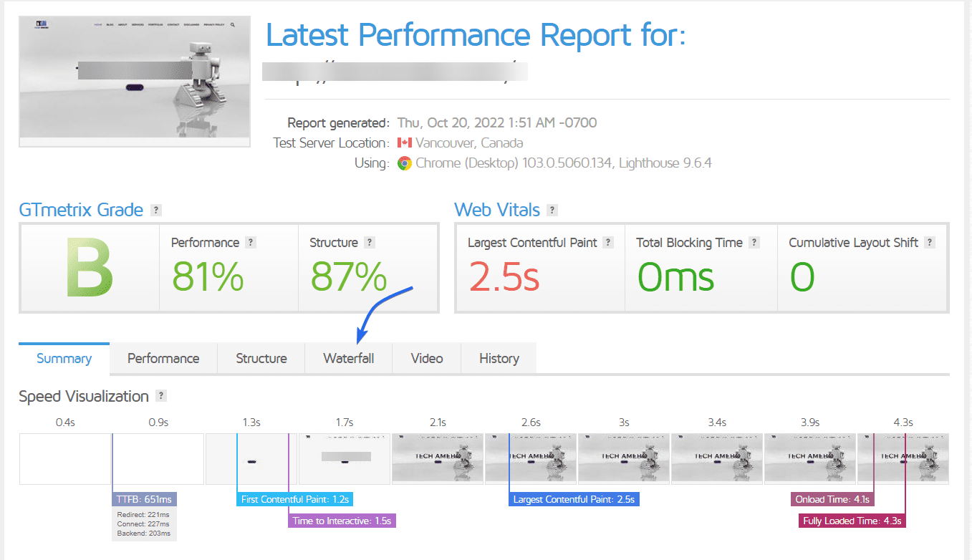Viewport: 972px width, 560px height.
Task: Click the 2.1s filmstrip frame
Action: click(438, 458)
